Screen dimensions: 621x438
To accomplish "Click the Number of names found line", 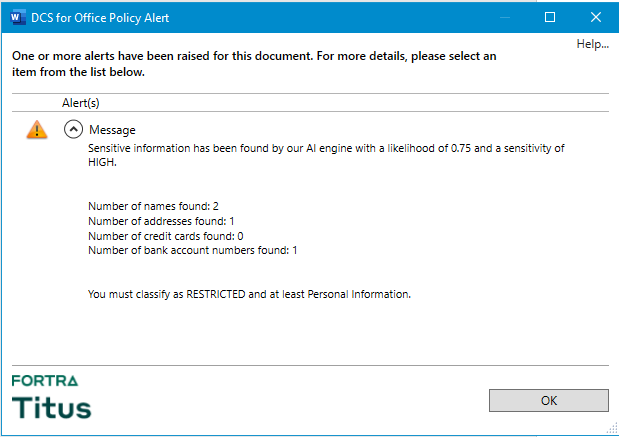I will [x=153, y=206].
